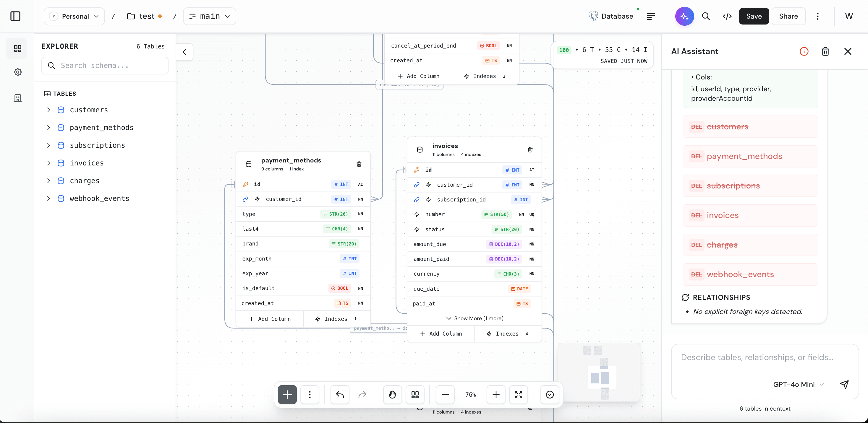Fit diagram to screen with expand icon
Screen dimensions: 868x423
click(x=519, y=394)
